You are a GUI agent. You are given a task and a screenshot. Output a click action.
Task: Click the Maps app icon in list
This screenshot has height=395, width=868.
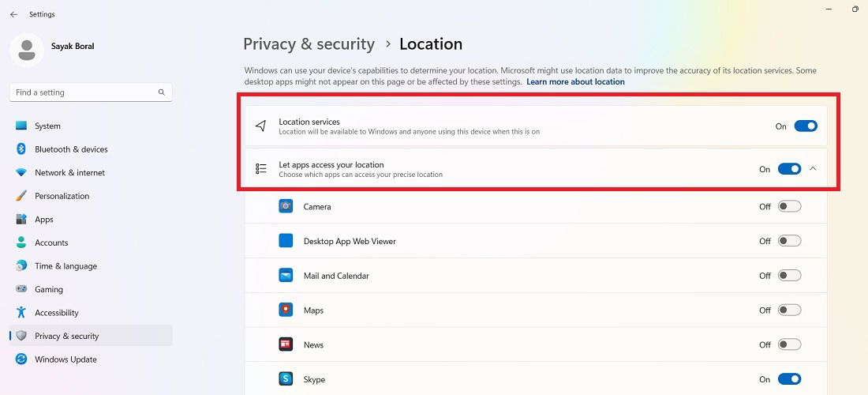(x=286, y=310)
